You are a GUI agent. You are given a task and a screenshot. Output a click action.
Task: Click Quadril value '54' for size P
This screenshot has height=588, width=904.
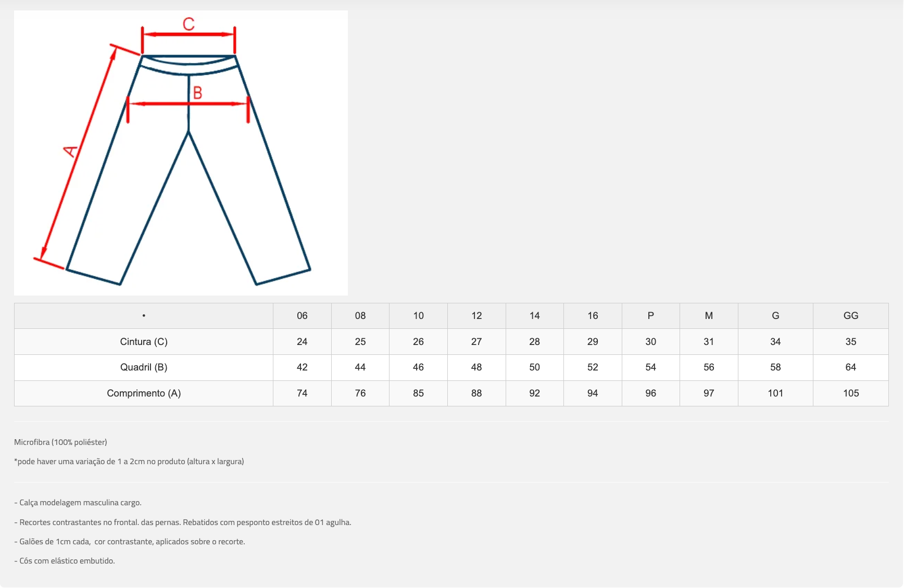pos(651,367)
